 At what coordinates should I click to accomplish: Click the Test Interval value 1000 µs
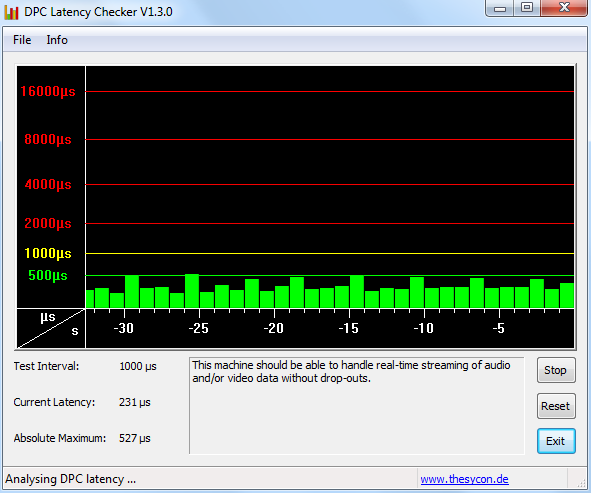tap(138, 366)
